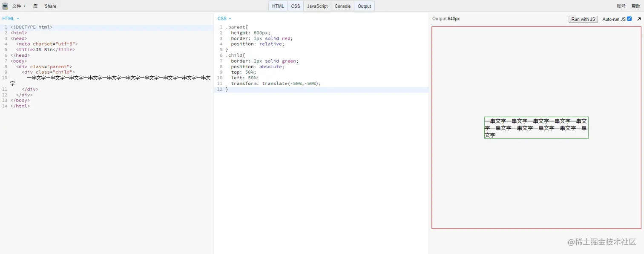
Task: Click the JS Bin logo icon
Action: click(5, 6)
